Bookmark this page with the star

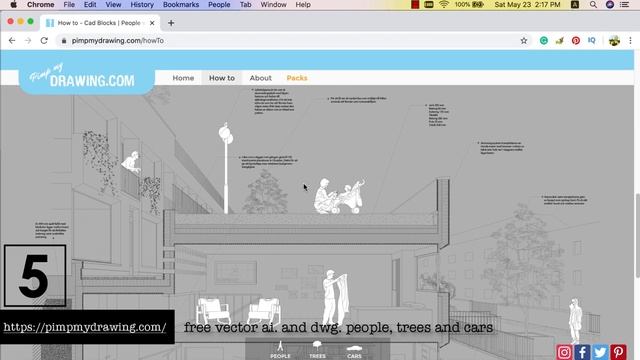(524, 40)
